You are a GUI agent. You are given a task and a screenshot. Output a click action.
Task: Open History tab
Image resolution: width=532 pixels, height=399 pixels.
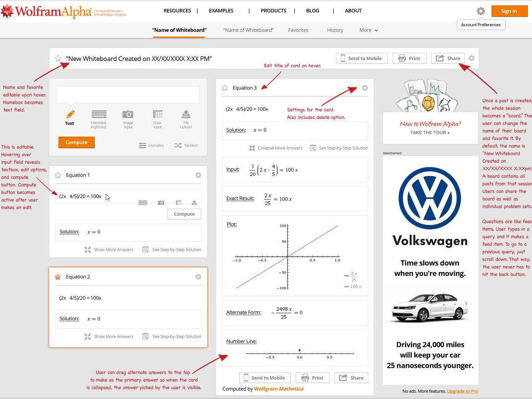[335, 30]
